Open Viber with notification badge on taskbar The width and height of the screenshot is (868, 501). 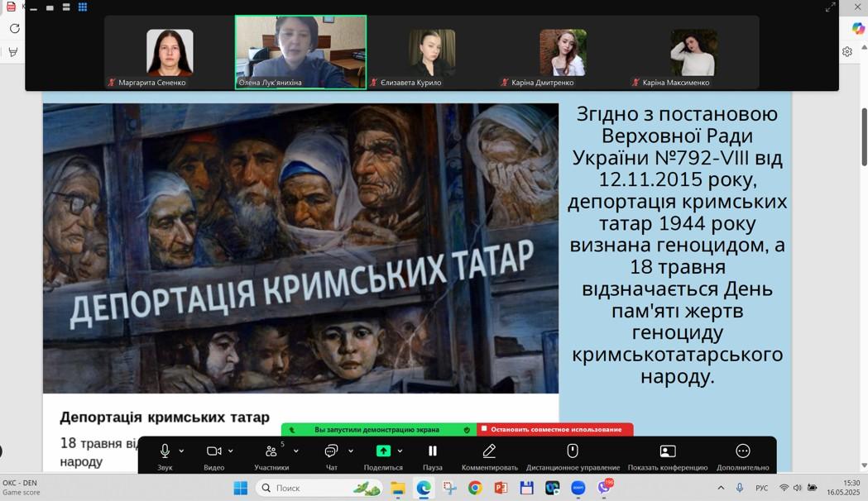click(x=605, y=487)
